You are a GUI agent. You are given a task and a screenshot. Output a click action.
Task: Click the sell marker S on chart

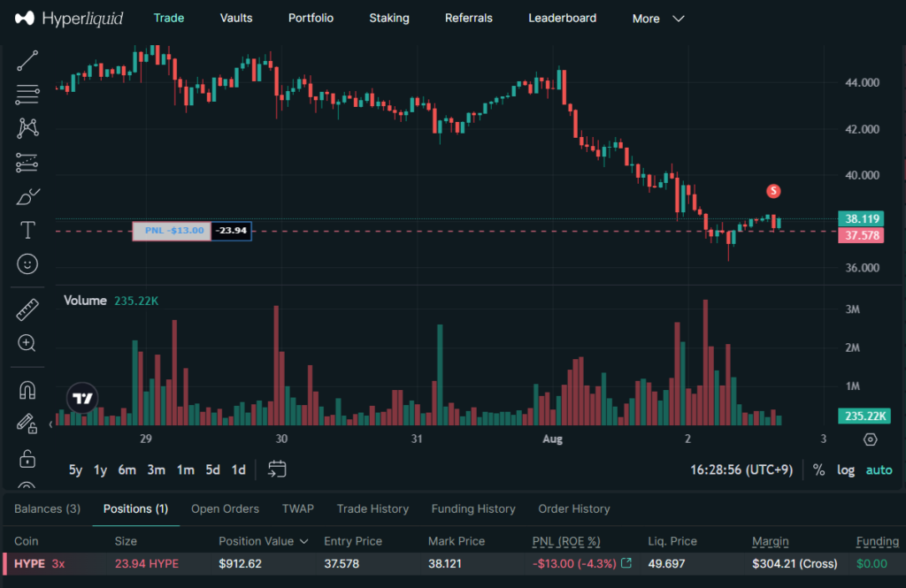(x=773, y=191)
